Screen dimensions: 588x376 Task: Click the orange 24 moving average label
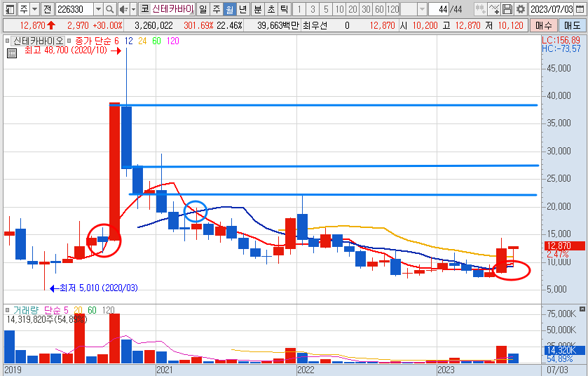pyautogui.click(x=142, y=41)
